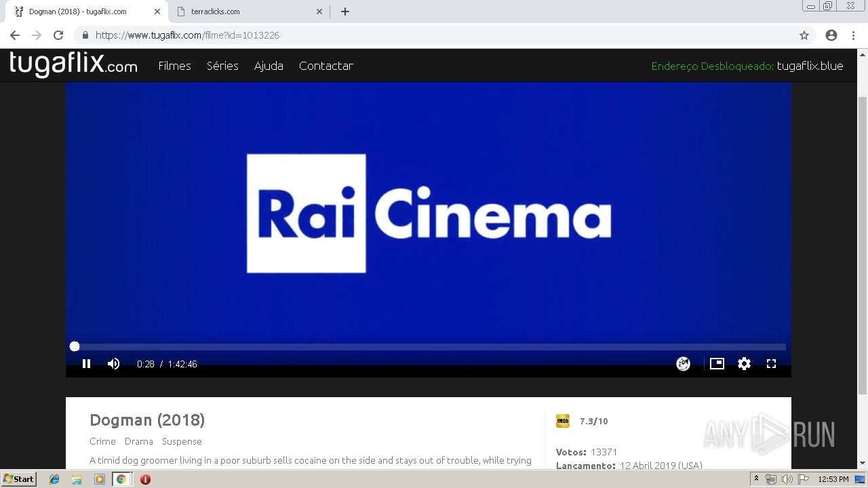Click the 7.3/10 rating text

click(594, 421)
